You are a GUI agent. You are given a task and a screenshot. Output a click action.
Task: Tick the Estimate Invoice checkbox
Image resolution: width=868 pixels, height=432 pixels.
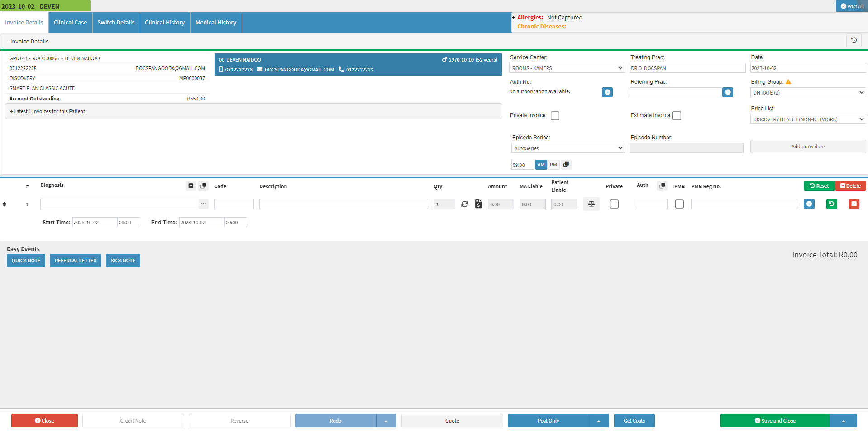click(x=677, y=116)
